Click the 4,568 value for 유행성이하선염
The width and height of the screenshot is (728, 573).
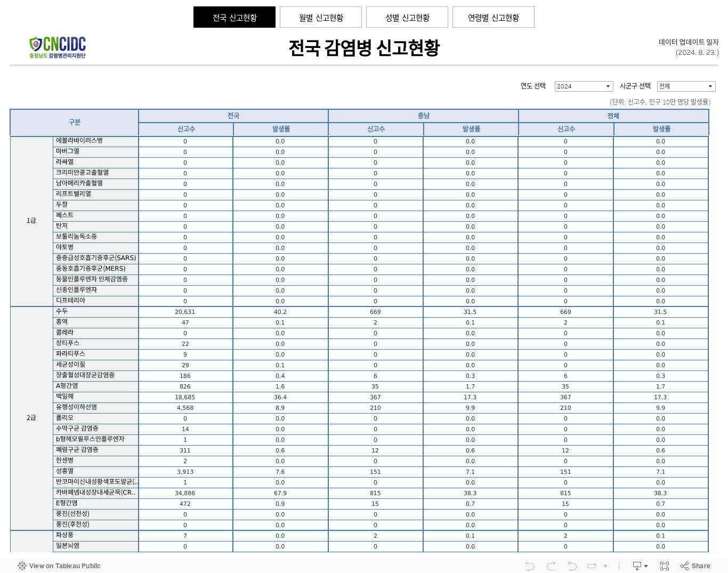click(185, 408)
